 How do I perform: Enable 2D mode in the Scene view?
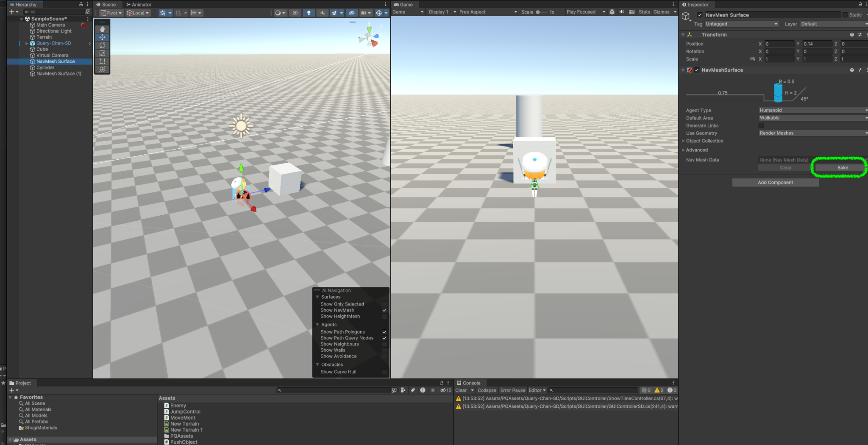[x=295, y=13]
